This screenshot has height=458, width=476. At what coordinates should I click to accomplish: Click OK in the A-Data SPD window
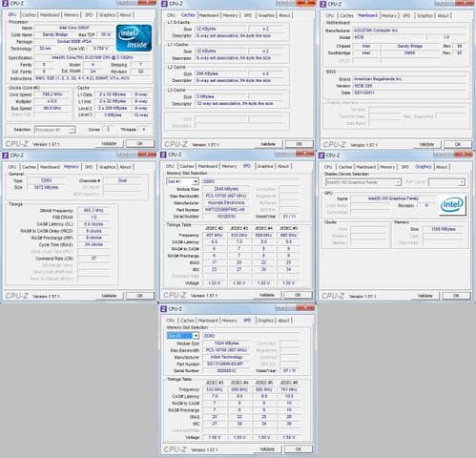click(x=298, y=449)
